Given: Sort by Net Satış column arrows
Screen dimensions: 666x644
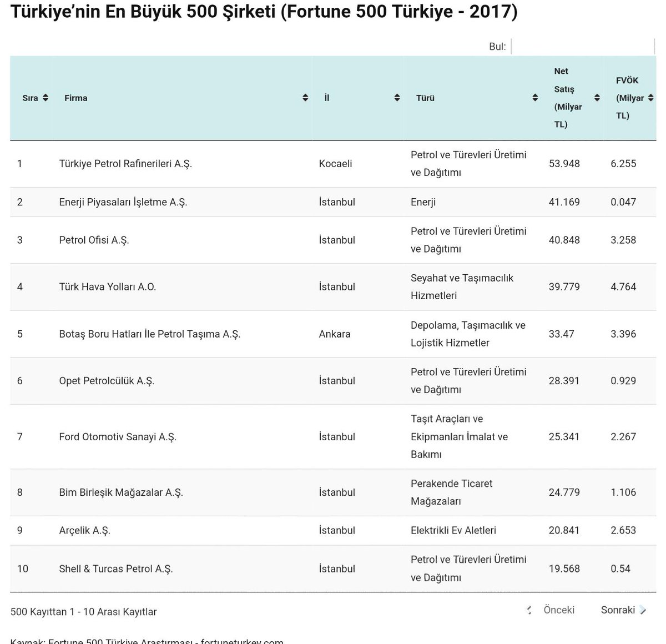Looking at the screenshot, I should 597,98.
